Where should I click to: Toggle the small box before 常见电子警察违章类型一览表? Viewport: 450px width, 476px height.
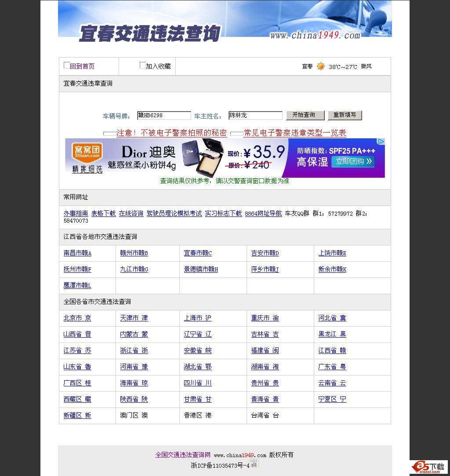(236, 132)
